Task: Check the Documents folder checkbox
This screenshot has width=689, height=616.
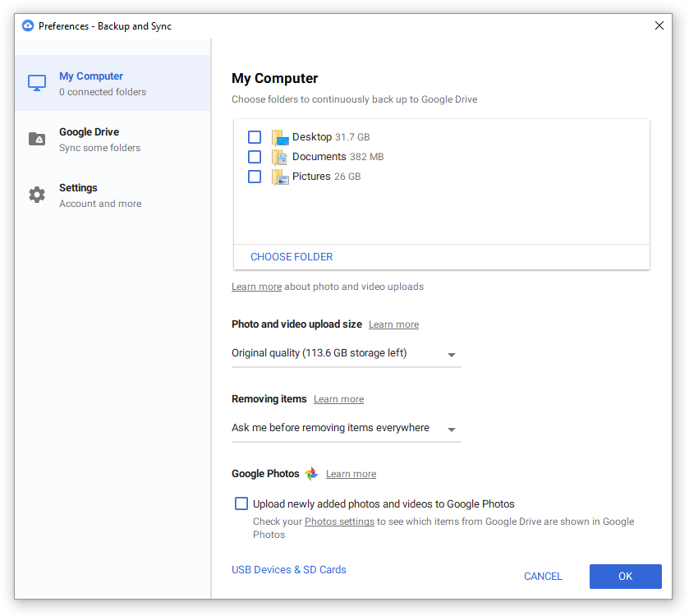Action: (255, 157)
